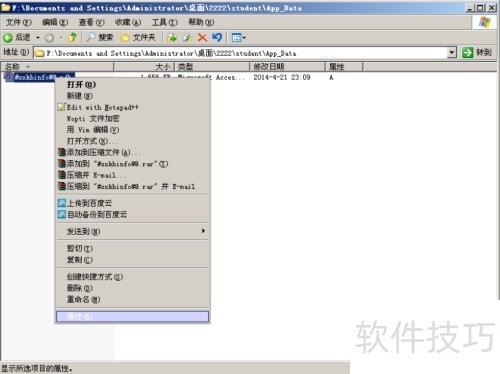
Task: Click the Windows flag logo icon
Action: click(485, 22)
